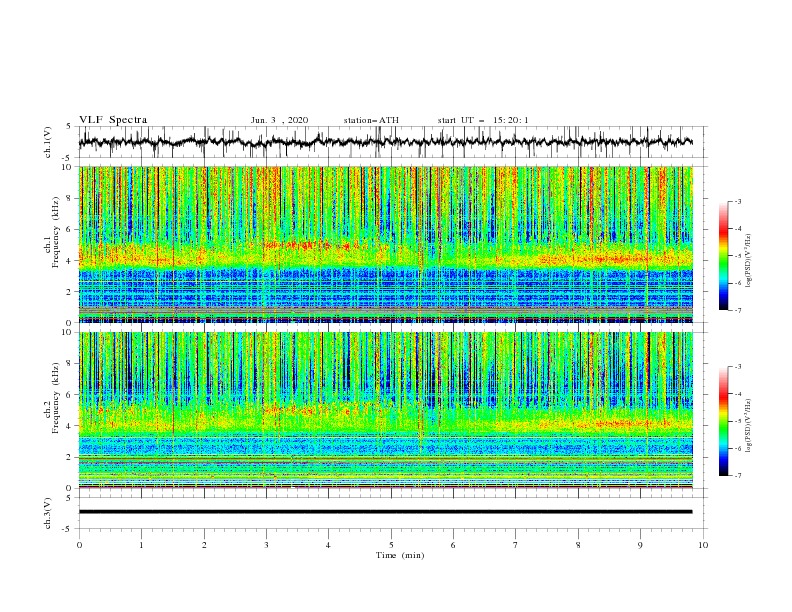Click the "-7" tick on the lower color bar
Image resolution: width=792 pixels, height=612 pixels.
(x=737, y=475)
